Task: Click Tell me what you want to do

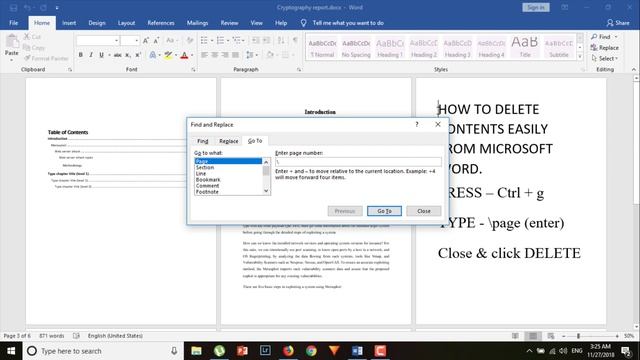Action: tap(348, 23)
